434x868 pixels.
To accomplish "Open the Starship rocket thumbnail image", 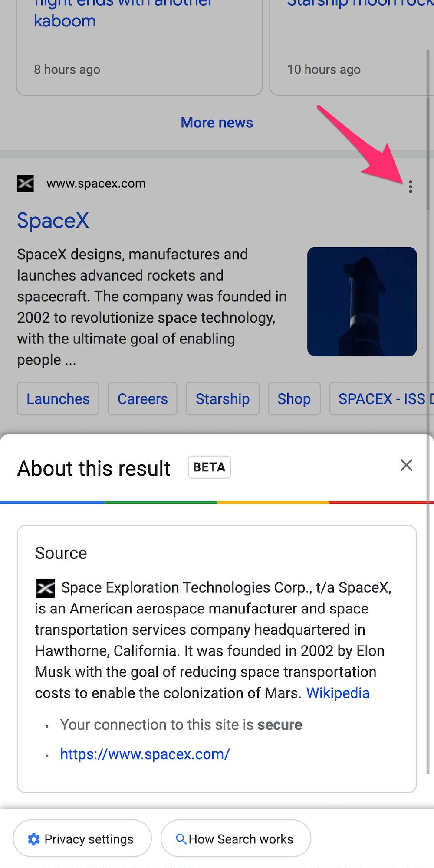I will click(x=362, y=301).
